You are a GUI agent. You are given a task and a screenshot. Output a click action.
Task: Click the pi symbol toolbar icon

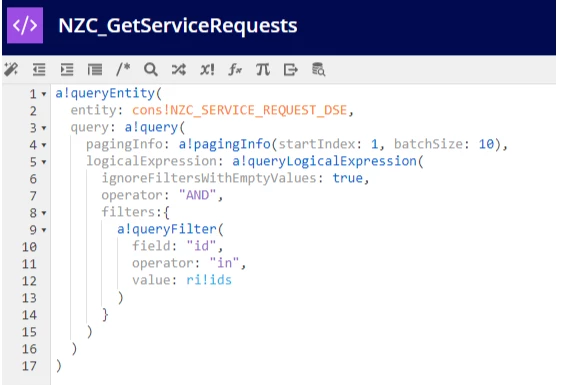[263, 69]
